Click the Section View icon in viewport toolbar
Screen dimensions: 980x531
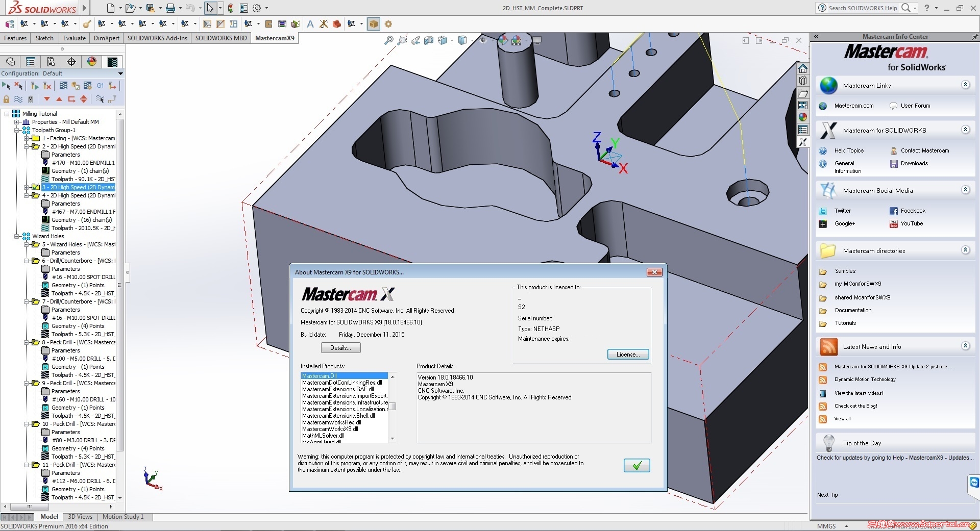(429, 40)
